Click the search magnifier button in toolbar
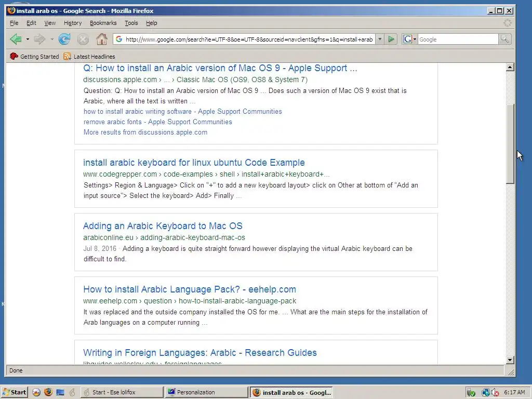Screen dimensions: 532x399 [505, 39]
